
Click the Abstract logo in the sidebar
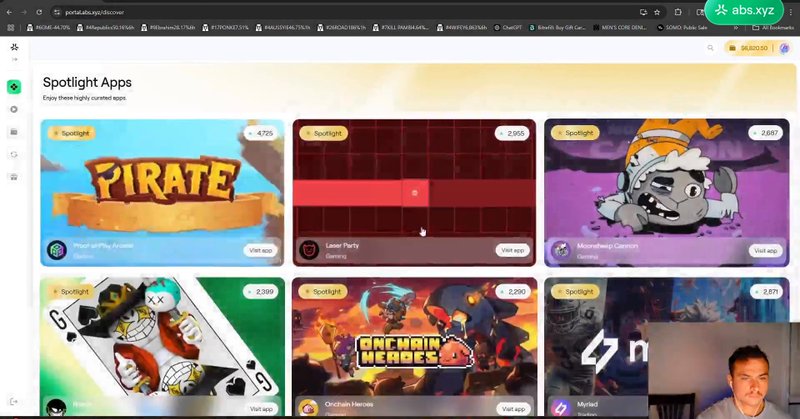point(14,47)
